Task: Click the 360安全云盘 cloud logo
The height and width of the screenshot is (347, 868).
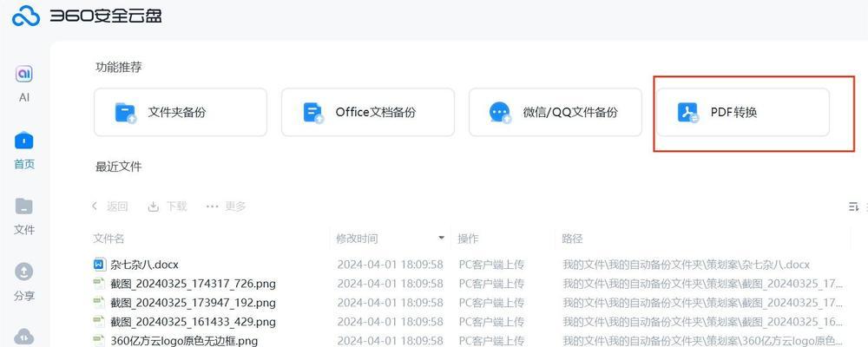Action: 27,16
